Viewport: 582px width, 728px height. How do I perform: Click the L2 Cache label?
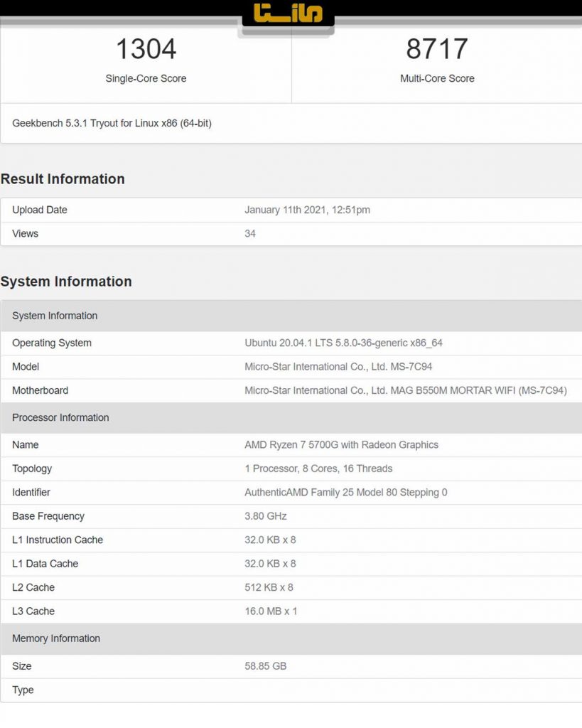33,587
